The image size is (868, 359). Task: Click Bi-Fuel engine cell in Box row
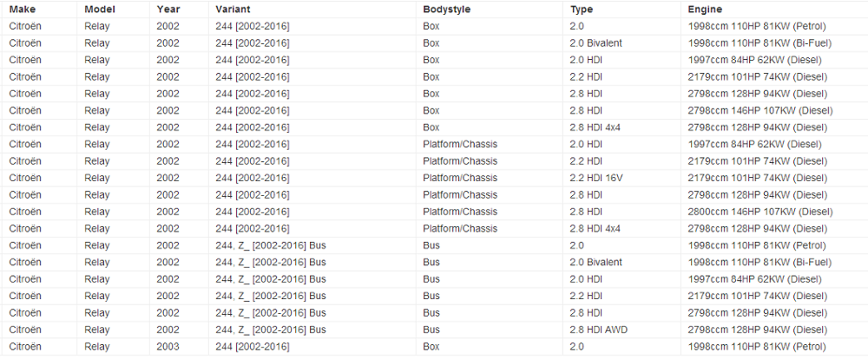757,42
